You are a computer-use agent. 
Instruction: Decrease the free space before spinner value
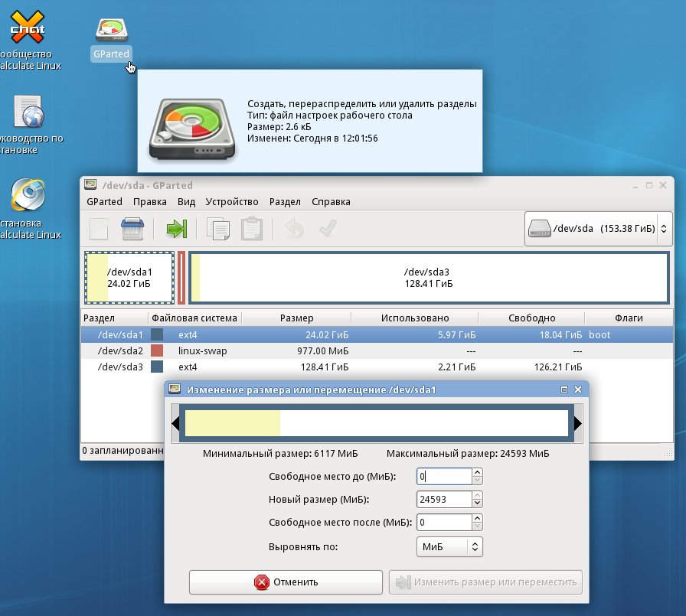coord(477,481)
